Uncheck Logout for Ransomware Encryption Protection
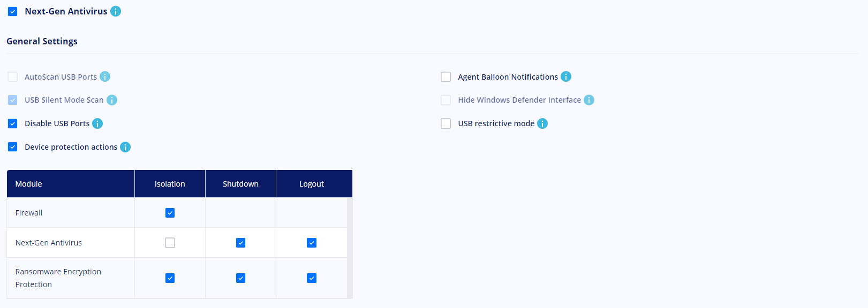The width and height of the screenshot is (868, 308). click(x=311, y=278)
